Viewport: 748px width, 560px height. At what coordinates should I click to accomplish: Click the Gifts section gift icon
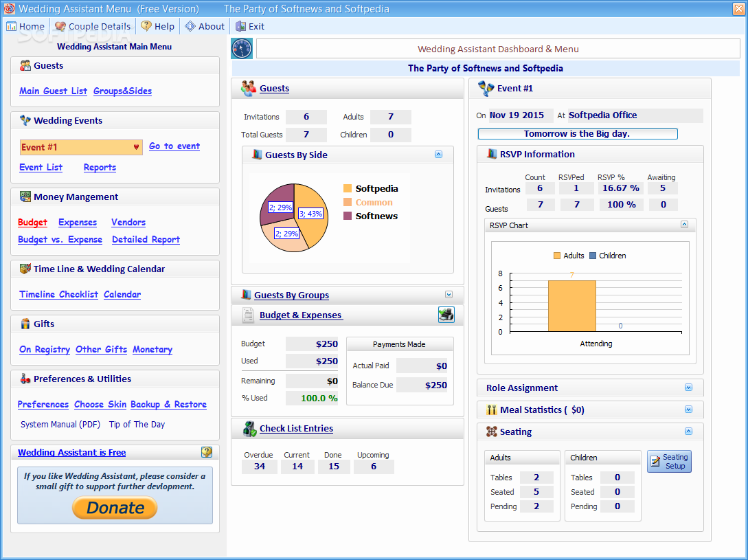[x=25, y=324]
